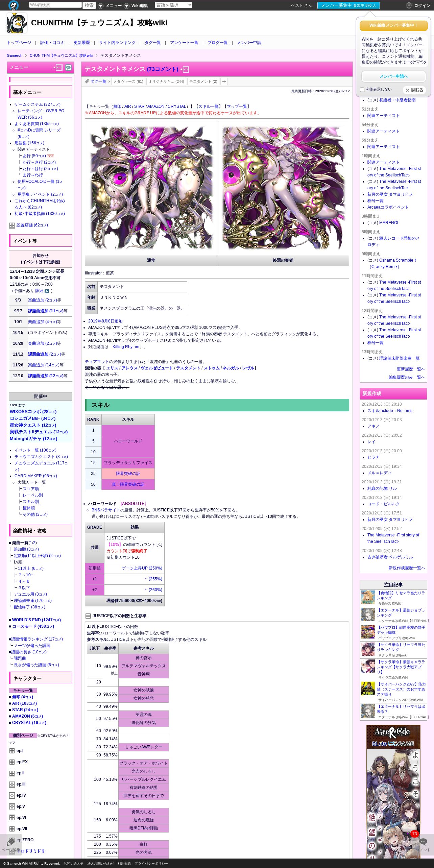
Task: Open the スキル link in キャラ一覧 line
Action: pyautogui.click(x=209, y=106)
